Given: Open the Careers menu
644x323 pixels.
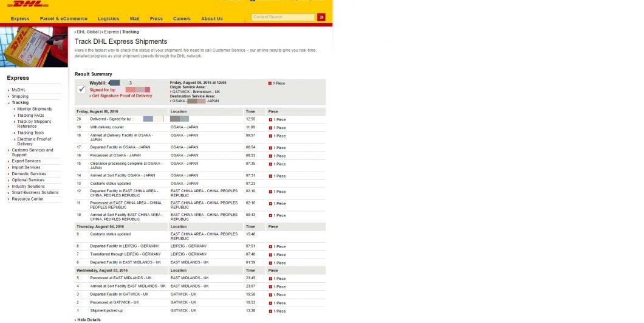Looking at the screenshot, I should (x=182, y=18).
